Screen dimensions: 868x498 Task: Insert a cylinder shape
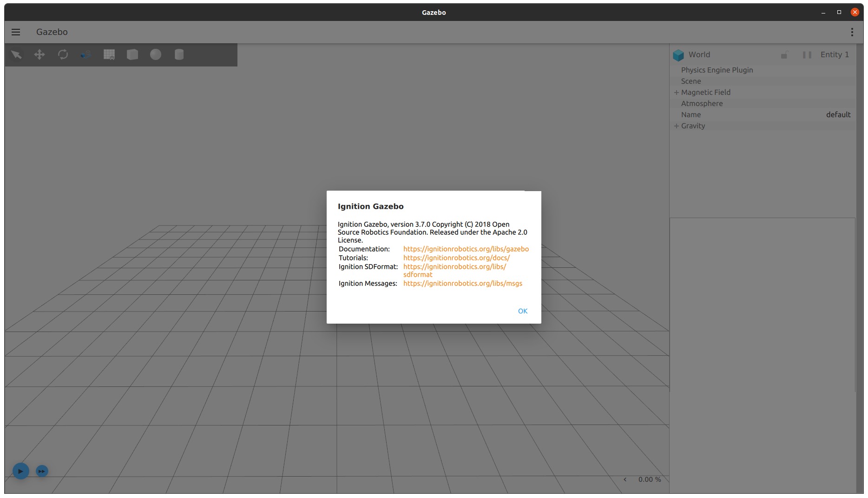179,55
